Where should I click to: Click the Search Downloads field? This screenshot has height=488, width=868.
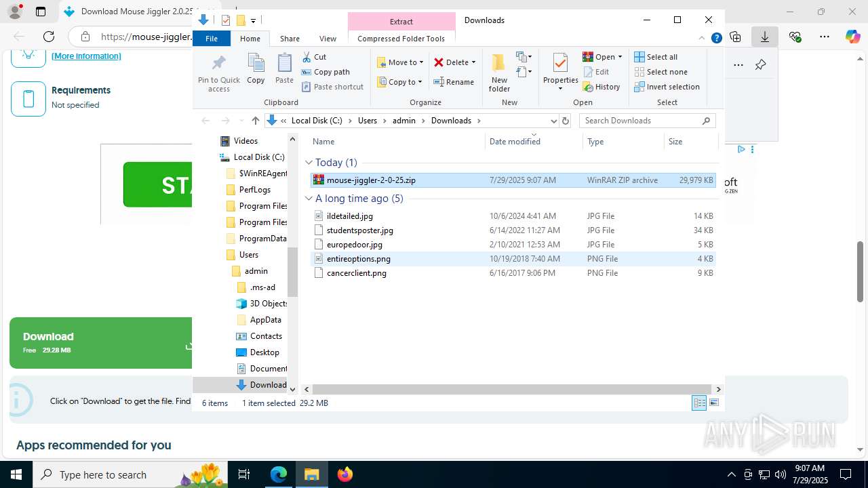647,121
